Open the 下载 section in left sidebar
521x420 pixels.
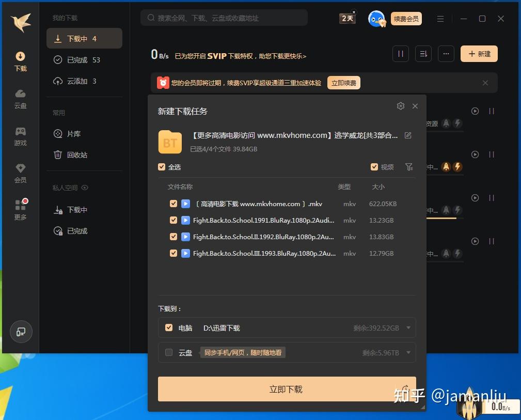[x=20, y=61]
